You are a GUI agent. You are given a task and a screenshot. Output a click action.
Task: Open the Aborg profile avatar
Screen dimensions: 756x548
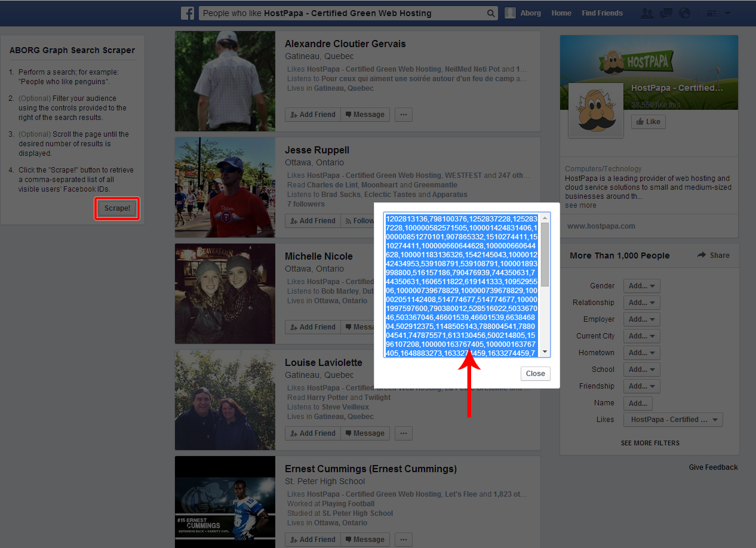tap(510, 13)
